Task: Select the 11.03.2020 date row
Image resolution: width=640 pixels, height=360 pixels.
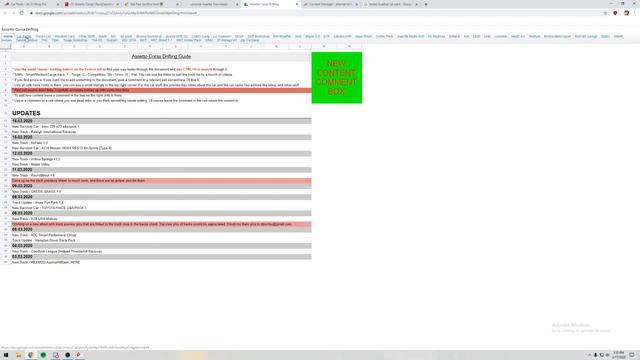Action: [161, 169]
